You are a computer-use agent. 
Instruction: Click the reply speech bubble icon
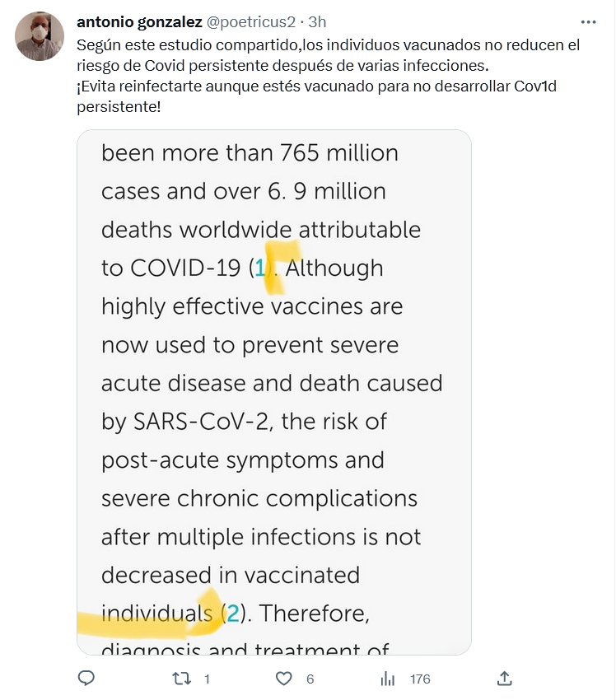(86, 679)
